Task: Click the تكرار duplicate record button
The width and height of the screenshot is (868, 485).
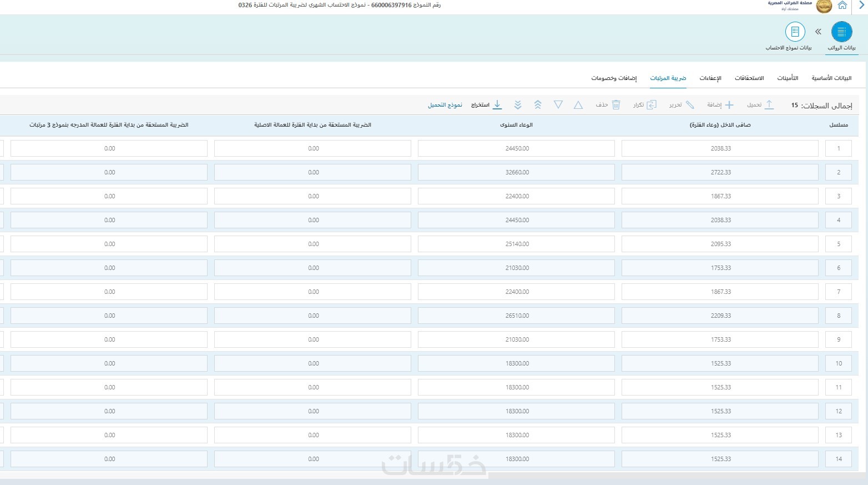Action: click(x=645, y=104)
